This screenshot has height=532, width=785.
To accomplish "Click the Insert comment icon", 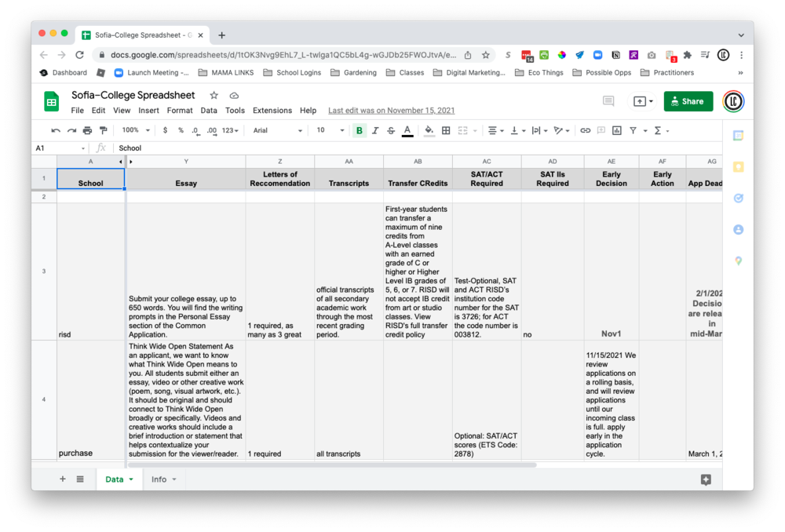I will point(601,130).
